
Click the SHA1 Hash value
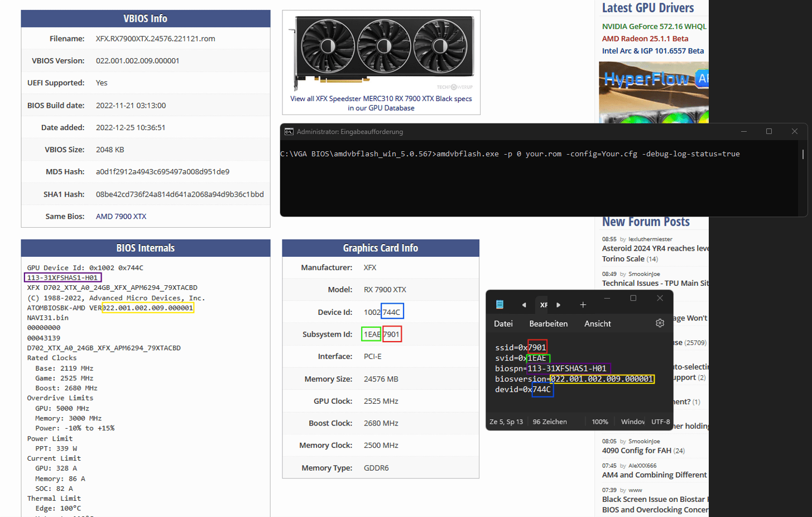(180, 194)
